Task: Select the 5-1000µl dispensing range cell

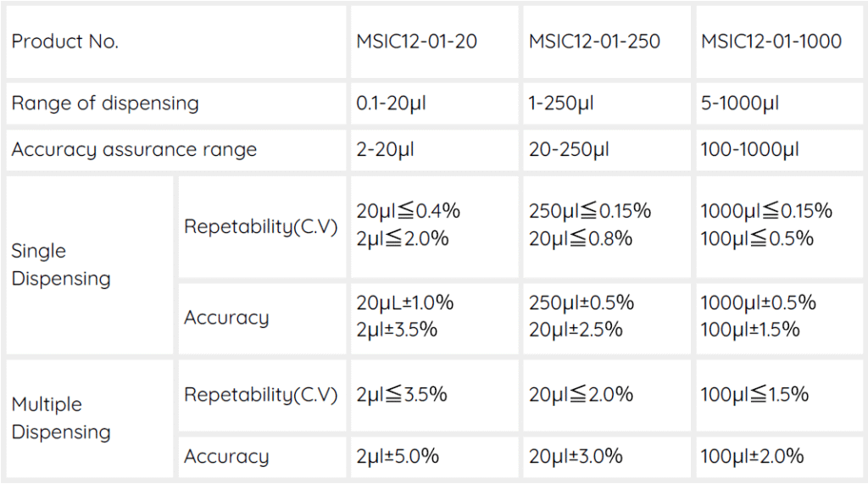Action: 739,103
